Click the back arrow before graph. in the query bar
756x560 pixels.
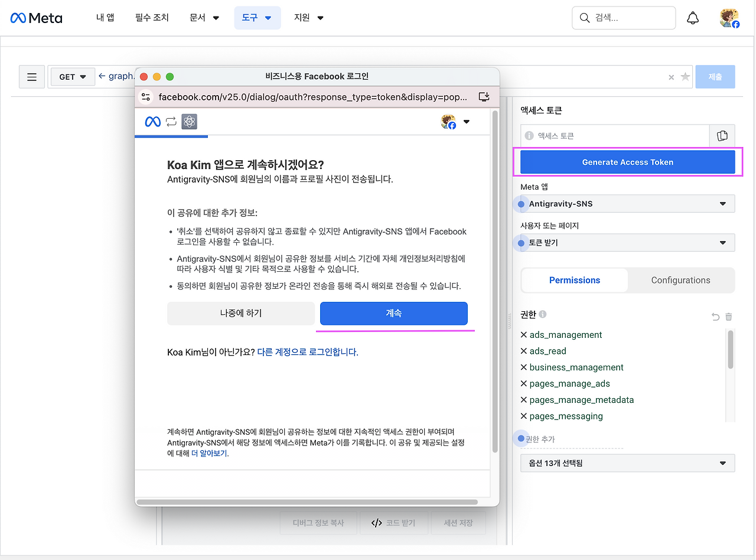click(102, 76)
